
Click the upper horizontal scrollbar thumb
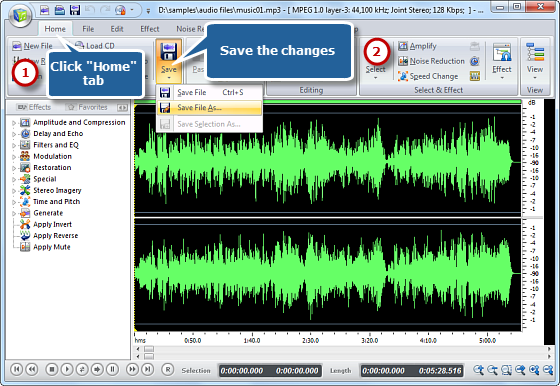coord(149,349)
